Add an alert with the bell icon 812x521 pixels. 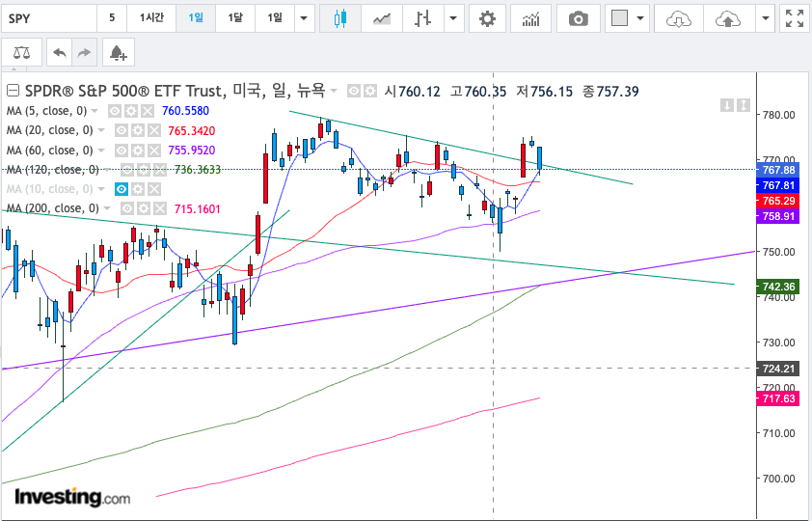(x=119, y=52)
